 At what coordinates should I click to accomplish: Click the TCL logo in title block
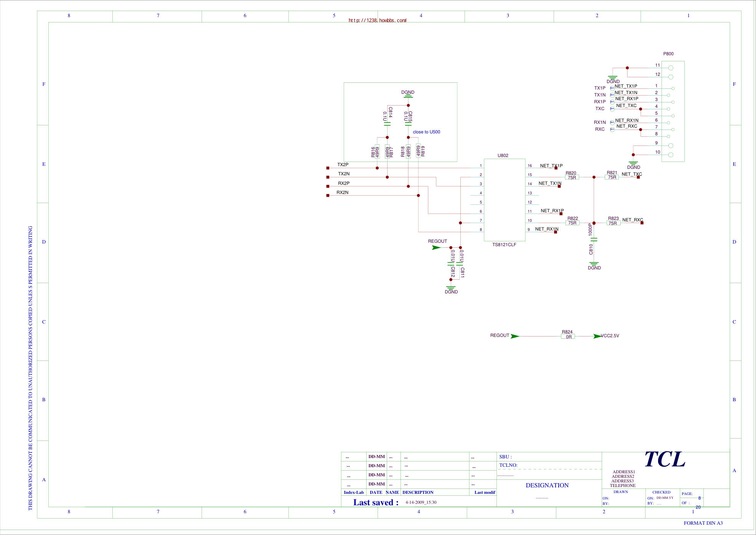665,459
